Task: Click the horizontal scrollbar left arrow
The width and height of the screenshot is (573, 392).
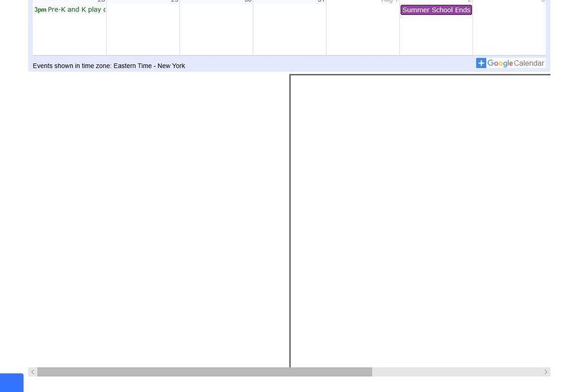Action: (x=33, y=372)
